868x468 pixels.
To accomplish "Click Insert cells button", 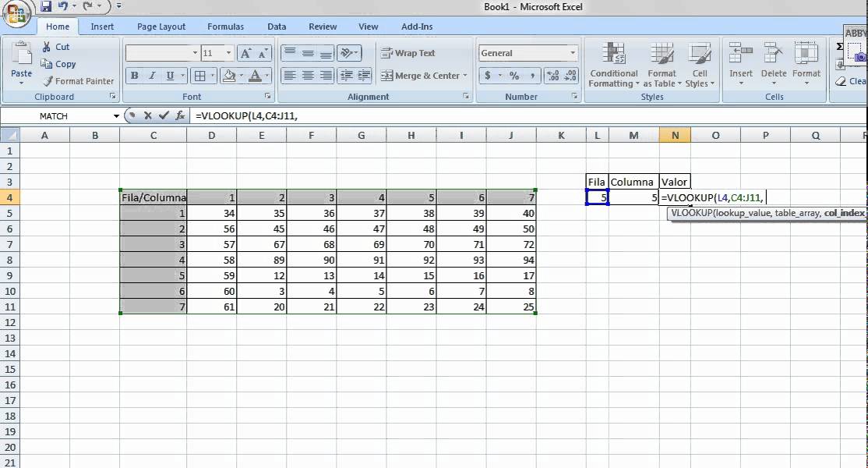I will [741, 65].
